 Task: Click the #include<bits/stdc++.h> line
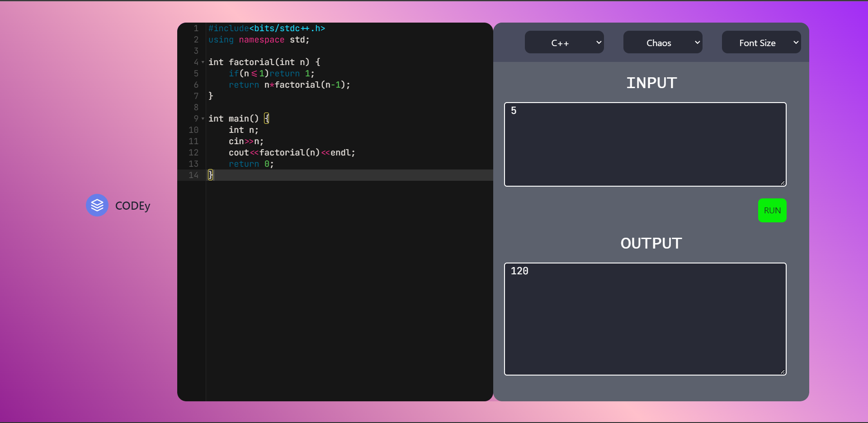(x=267, y=28)
